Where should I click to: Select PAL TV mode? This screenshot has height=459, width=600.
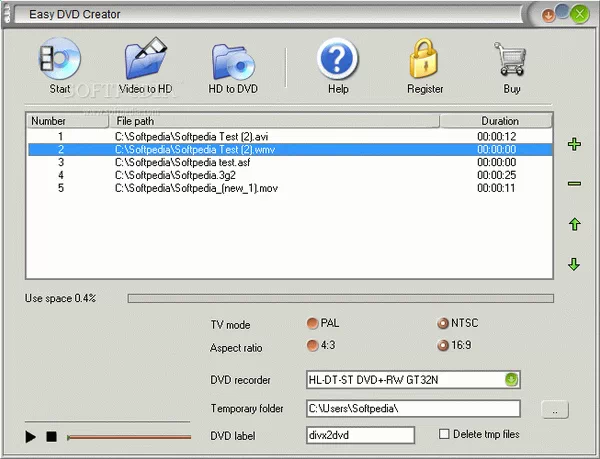[313, 324]
